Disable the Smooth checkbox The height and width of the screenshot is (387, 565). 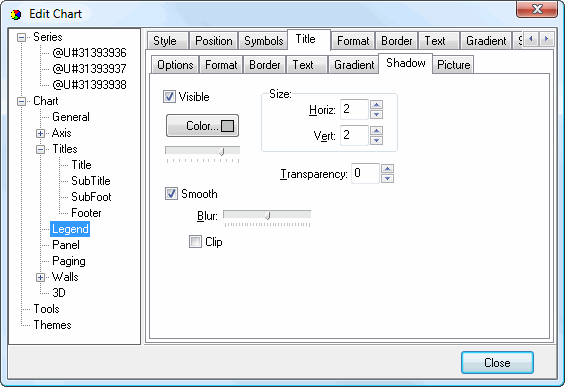tap(171, 194)
